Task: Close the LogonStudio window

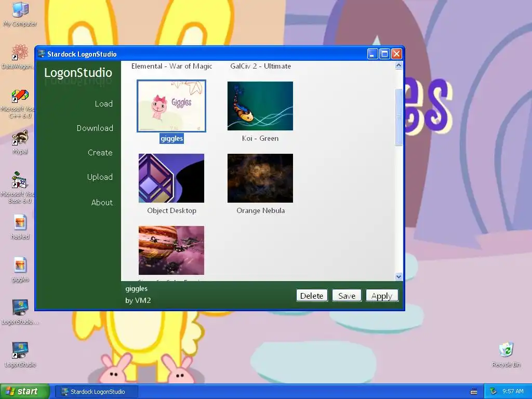Action: tap(396, 54)
